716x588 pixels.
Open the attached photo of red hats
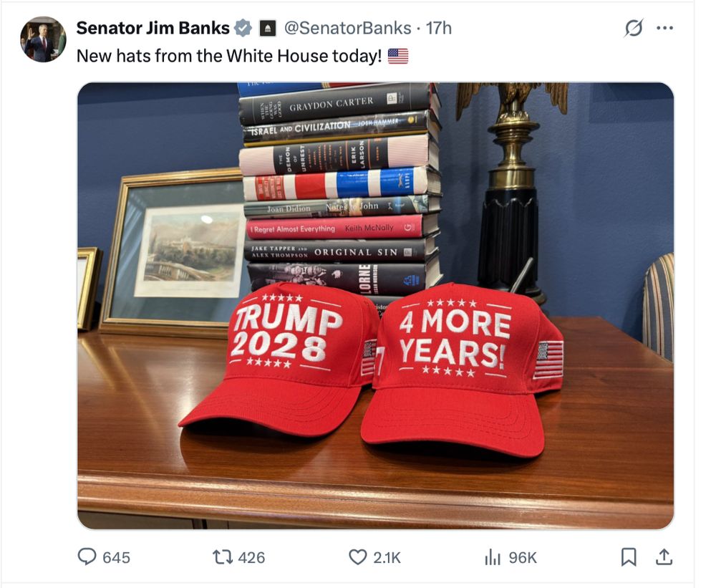tap(375, 306)
